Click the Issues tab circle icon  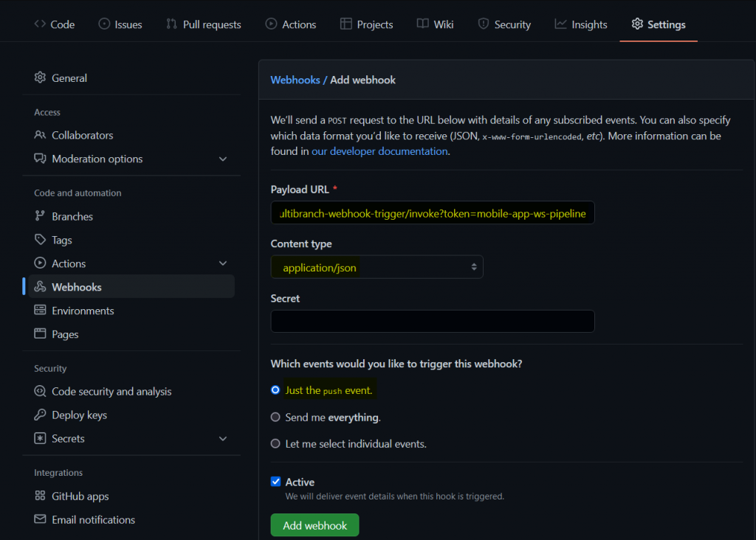point(104,24)
